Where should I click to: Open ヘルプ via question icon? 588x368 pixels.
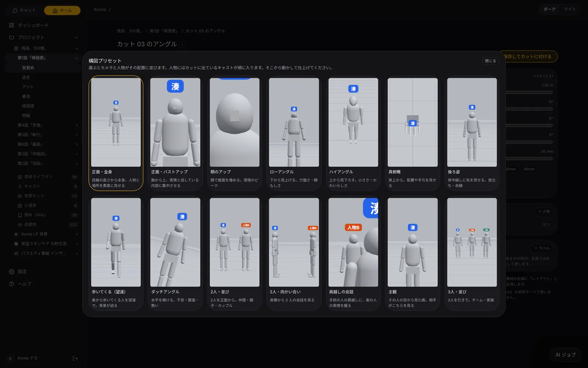[x=11, y=284]
